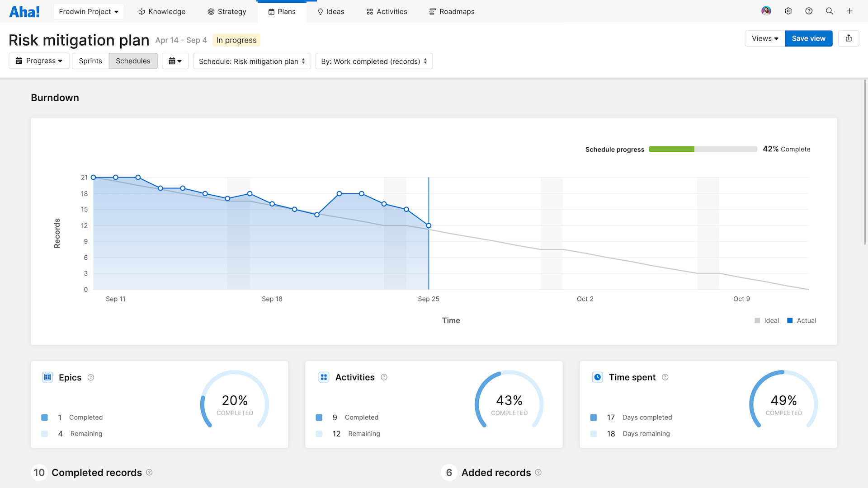The image size is (868, 488).
Task: Select the Sprints button
Action: coord(90,61)
